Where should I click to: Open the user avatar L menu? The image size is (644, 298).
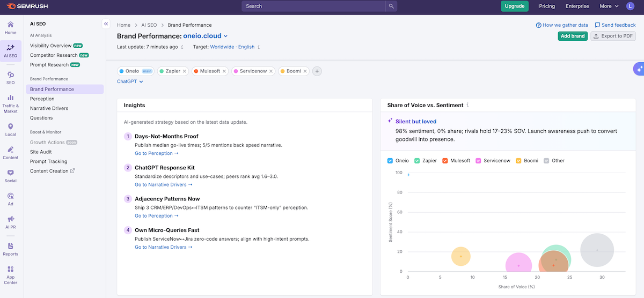[x=630, y=6]
